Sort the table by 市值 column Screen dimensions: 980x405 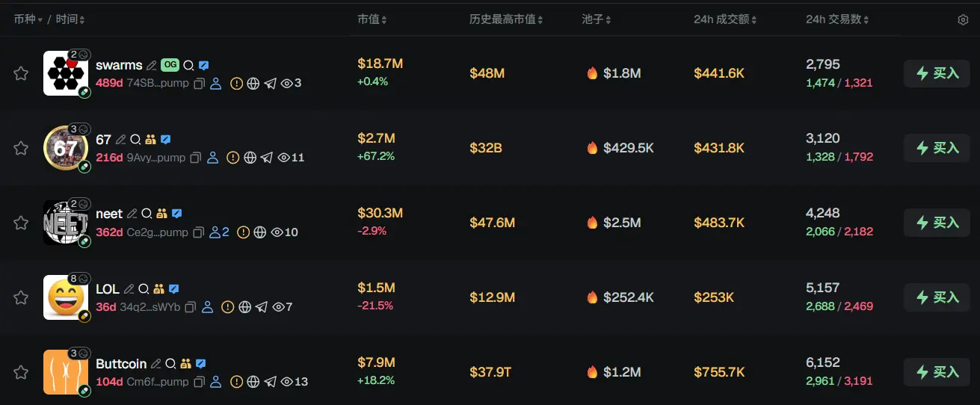(372, 19)
